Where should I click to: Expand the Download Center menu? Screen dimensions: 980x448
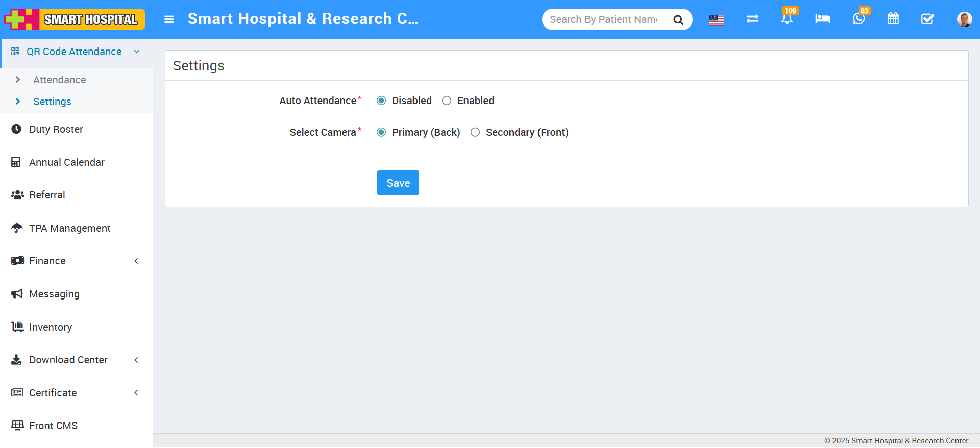(x=77, y=360)
